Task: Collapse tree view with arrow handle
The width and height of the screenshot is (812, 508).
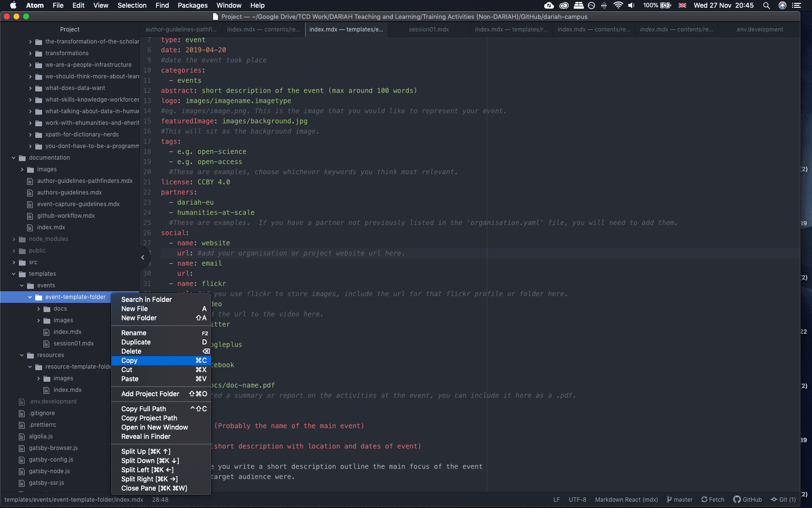Action: 143,257
